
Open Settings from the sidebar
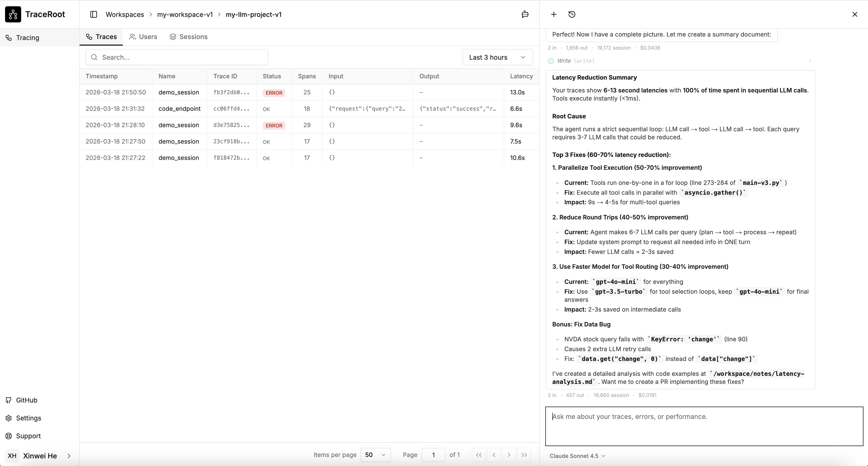coord(28,418)
